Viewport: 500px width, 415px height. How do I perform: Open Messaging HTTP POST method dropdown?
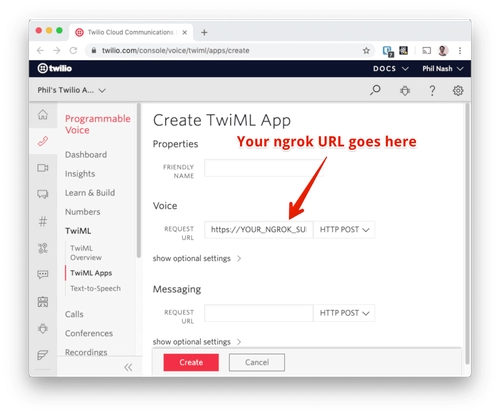tap(344, 313)
